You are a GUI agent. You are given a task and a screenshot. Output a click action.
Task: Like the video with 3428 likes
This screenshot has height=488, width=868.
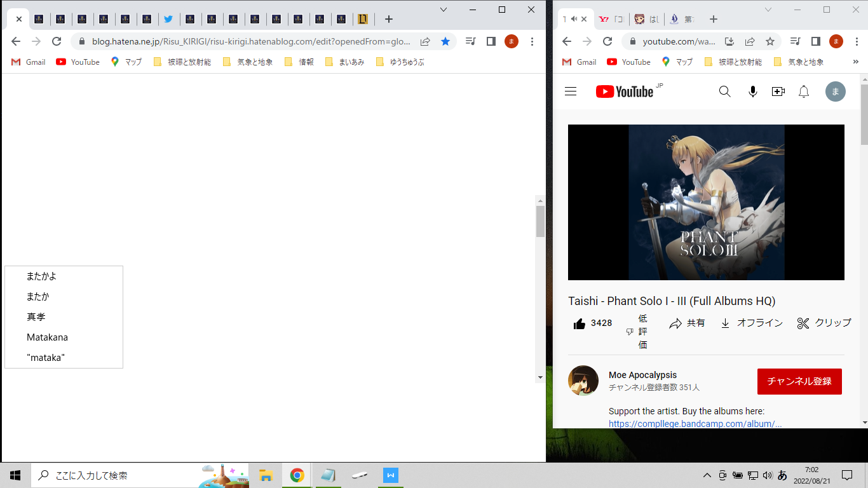click(593, 323)
